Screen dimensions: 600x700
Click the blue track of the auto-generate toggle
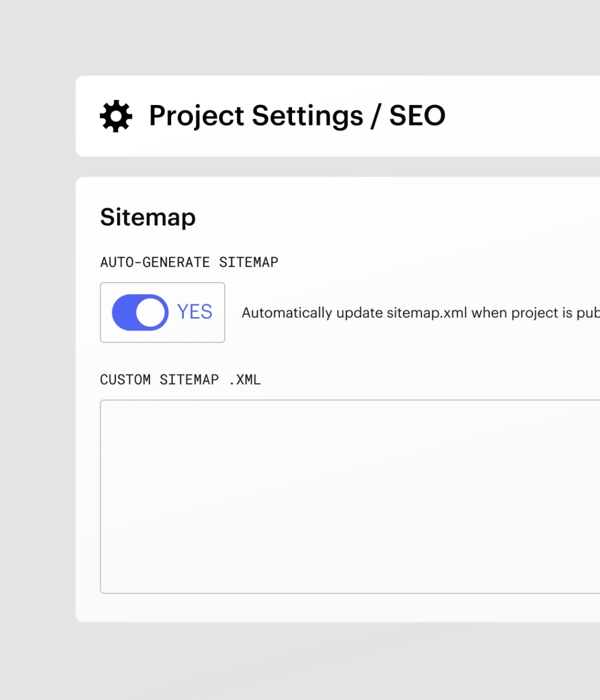123,312
